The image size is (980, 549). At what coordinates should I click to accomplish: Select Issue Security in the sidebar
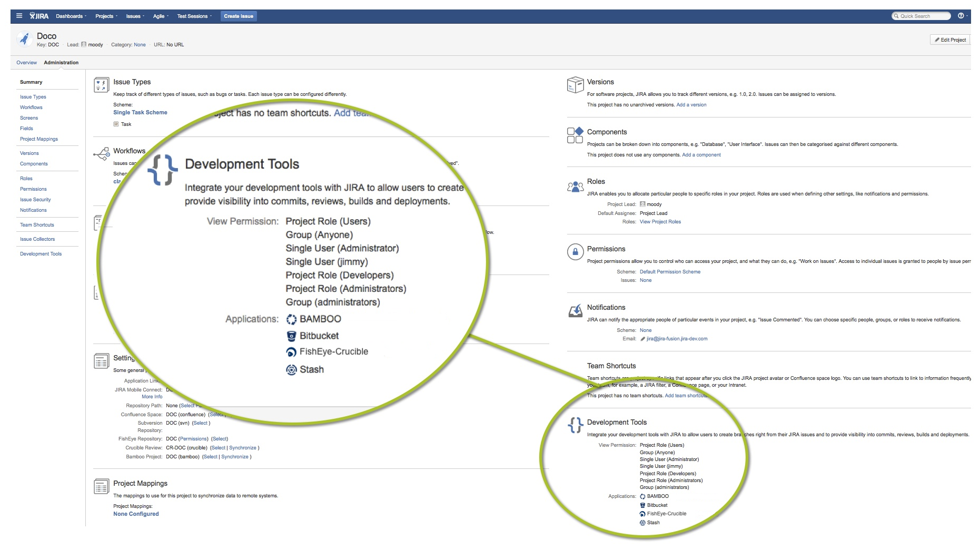[35, 200]
